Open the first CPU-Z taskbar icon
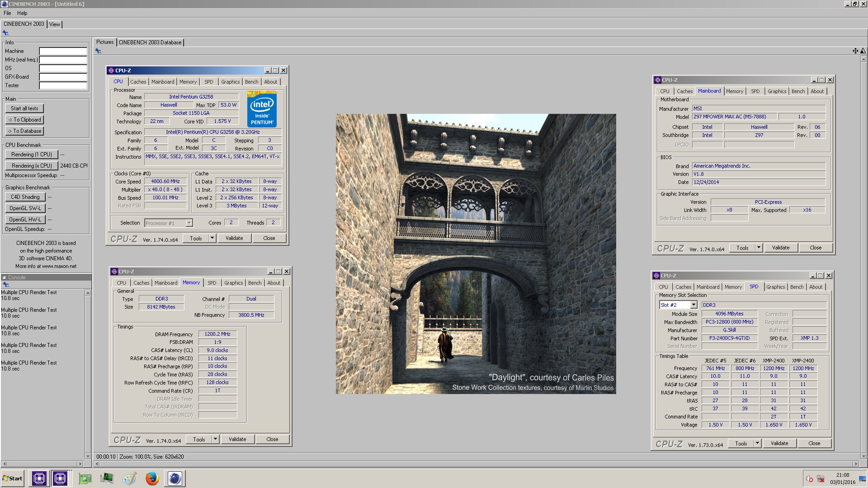The image size is (868, 488). [39, 478]
